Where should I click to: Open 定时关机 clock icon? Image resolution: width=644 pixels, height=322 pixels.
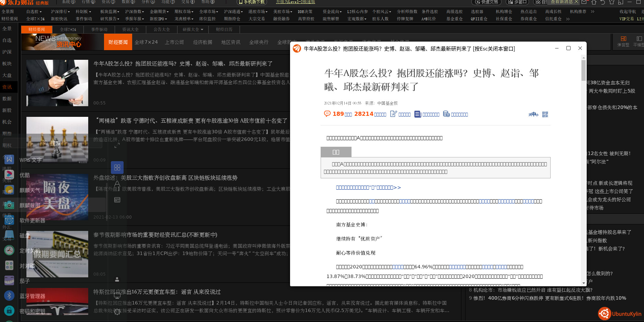[x=9, y=251]
